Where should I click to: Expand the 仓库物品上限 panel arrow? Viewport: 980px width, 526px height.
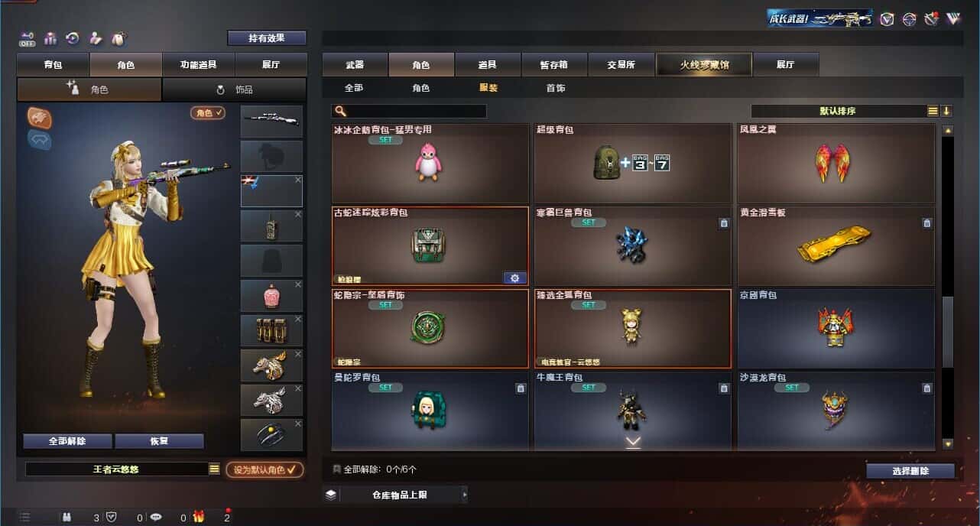coord(464,495)
